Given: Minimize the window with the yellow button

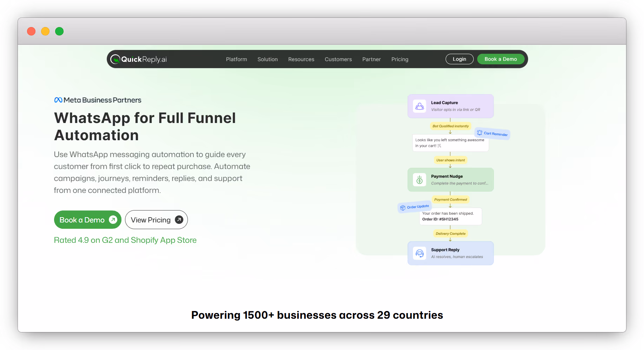Looking at the screenshot, I should (45, 31).
